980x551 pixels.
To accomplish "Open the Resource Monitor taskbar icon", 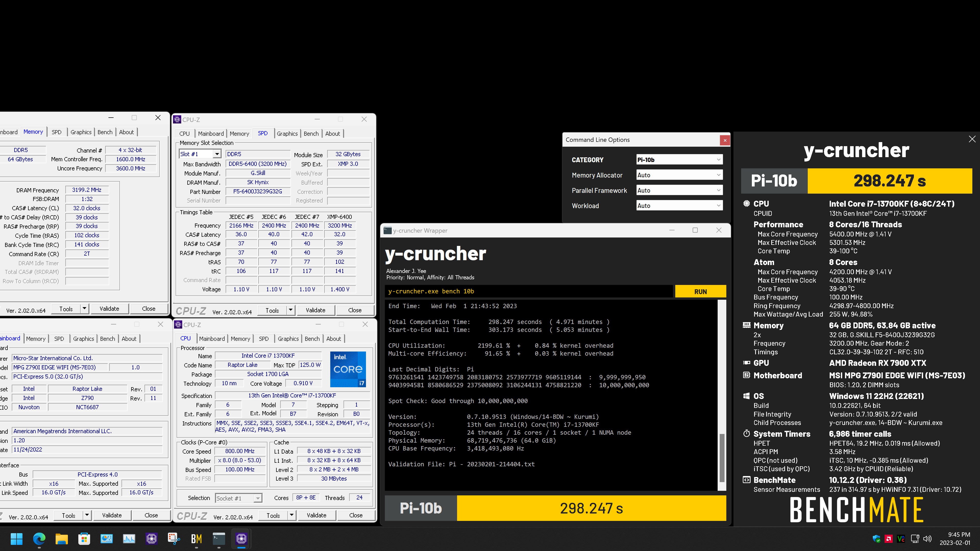I will (x=129, y=539).
